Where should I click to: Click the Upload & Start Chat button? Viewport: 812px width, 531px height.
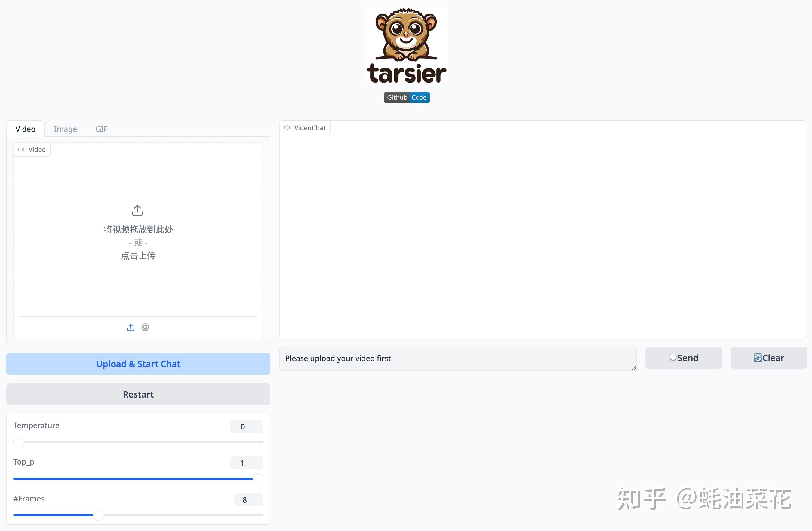(138, 363)
